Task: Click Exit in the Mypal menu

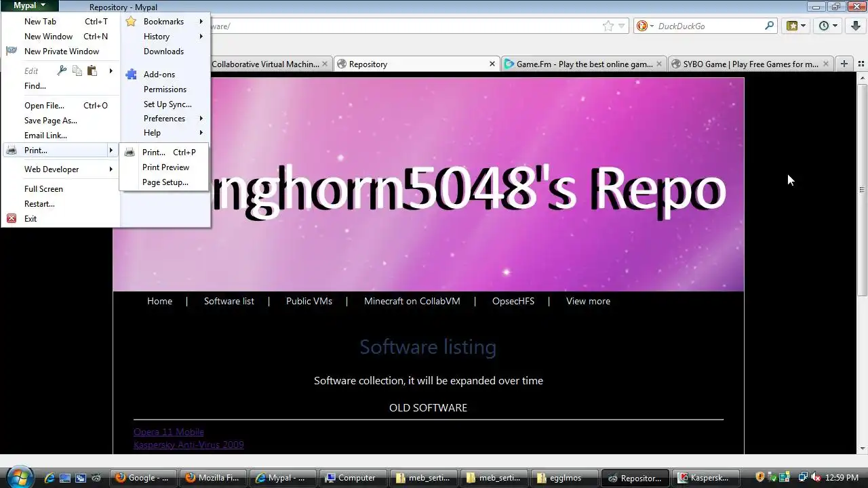Action: (x=61, y=219)
